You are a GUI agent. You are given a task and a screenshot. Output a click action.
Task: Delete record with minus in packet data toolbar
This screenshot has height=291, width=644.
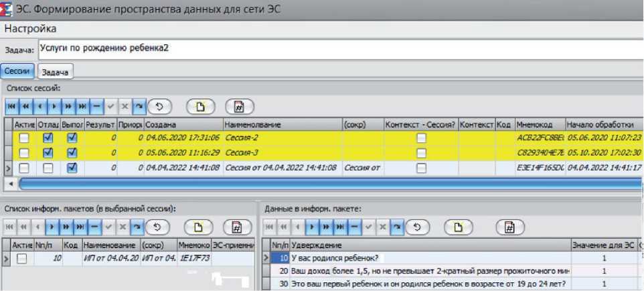click(x=355, y=227)
